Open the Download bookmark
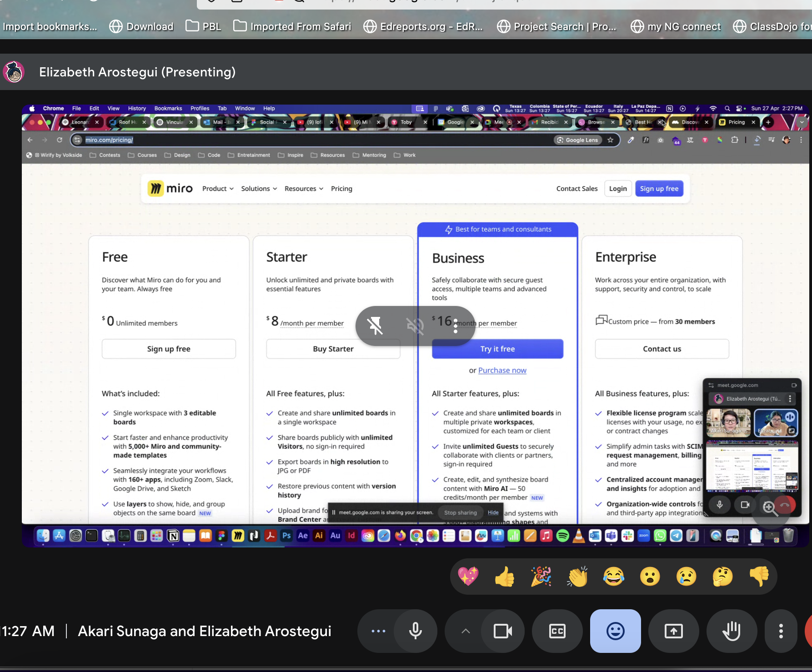The width and height of the screenshot is (812, 672). (141, 26)
